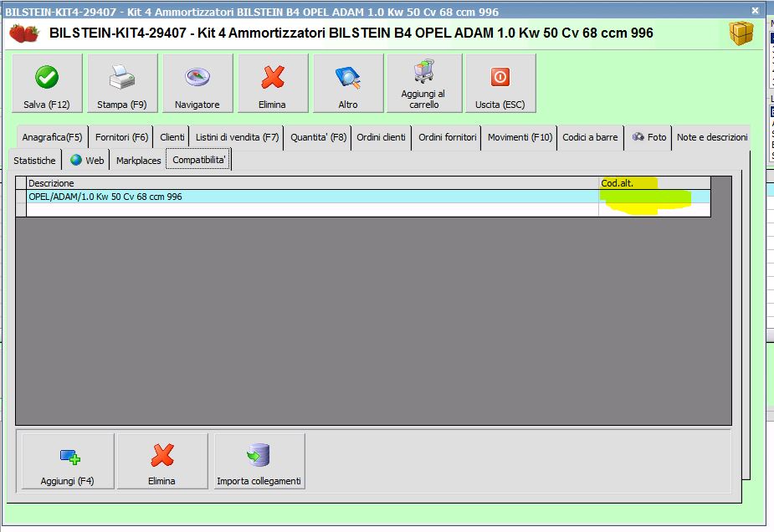Viewport: 774px width, 532px height.
Task: Click Importa collegamenti database button
Action: pos(259,461)
